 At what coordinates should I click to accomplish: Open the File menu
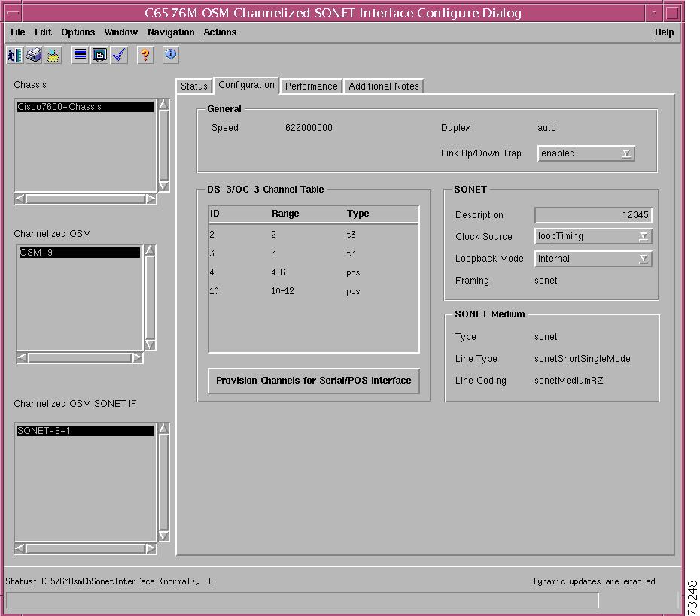point(18,32)
